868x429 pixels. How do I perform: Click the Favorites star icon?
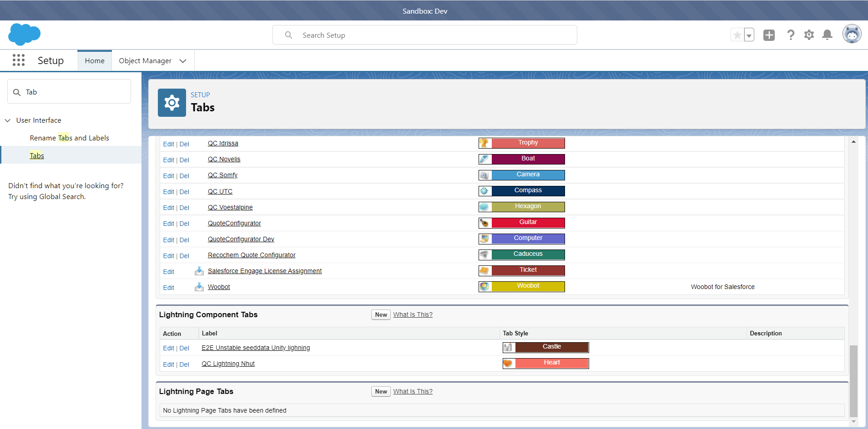tap(737, 35)
